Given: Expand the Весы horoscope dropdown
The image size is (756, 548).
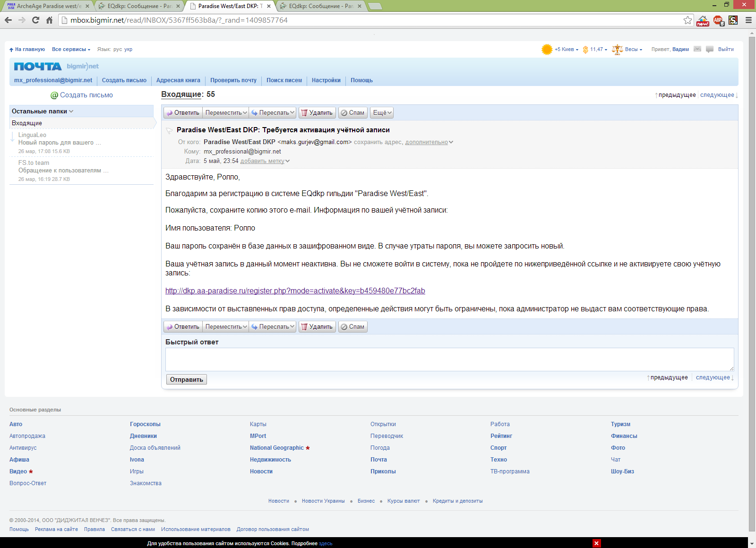Looking at the screenshot, I should [x=634, y=49].
